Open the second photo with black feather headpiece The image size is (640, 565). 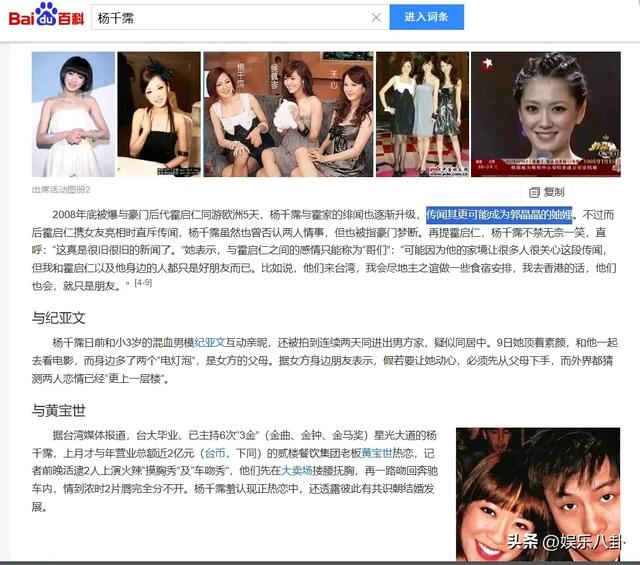tap(159, 114)
